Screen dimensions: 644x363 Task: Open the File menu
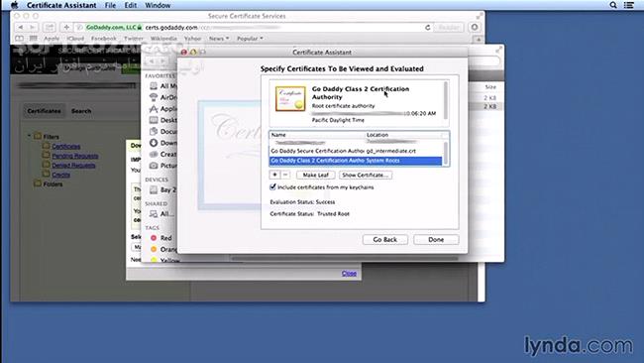110,5
